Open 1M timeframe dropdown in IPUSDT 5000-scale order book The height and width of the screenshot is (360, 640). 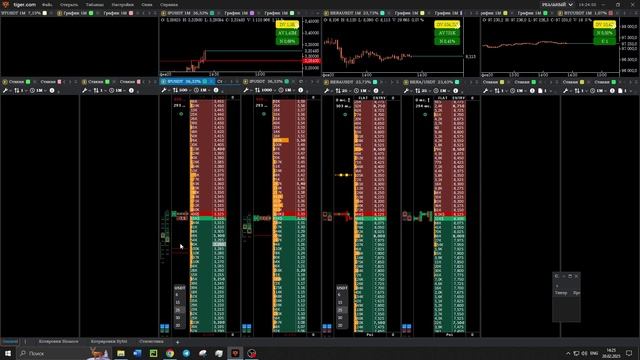click(x=202, y=90)
